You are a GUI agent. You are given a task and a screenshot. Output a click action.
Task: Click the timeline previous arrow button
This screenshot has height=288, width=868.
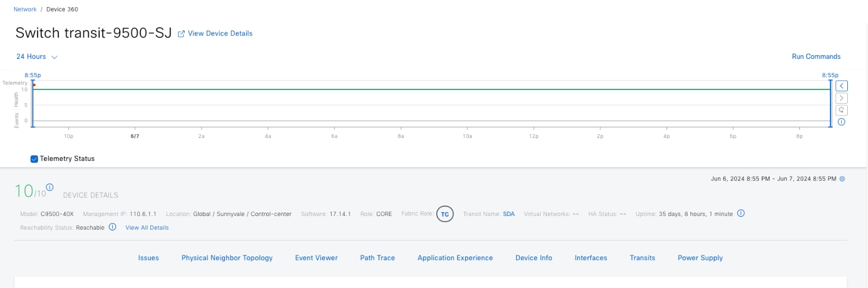(x=841, y=86)
